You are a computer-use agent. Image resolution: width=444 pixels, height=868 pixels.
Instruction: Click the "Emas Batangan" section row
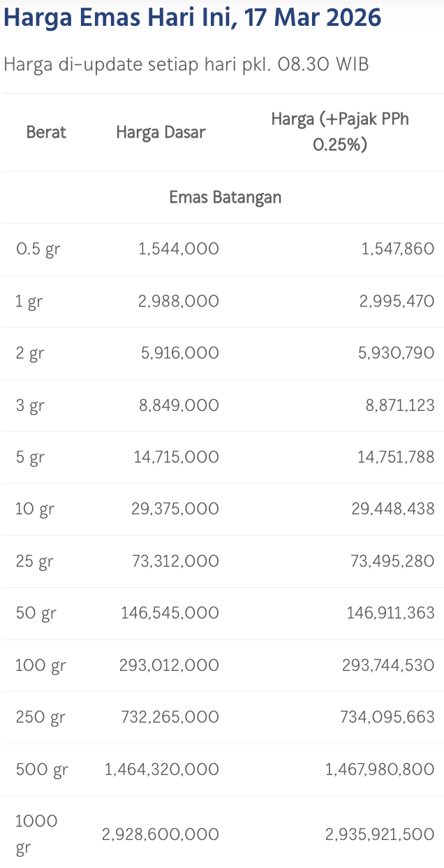[225, 197]
